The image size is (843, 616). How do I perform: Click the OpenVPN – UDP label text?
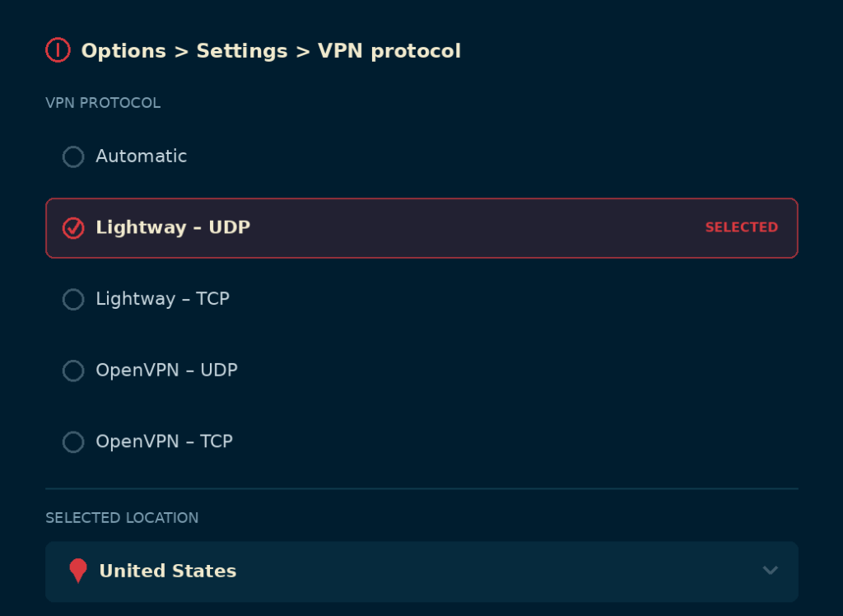166,370
